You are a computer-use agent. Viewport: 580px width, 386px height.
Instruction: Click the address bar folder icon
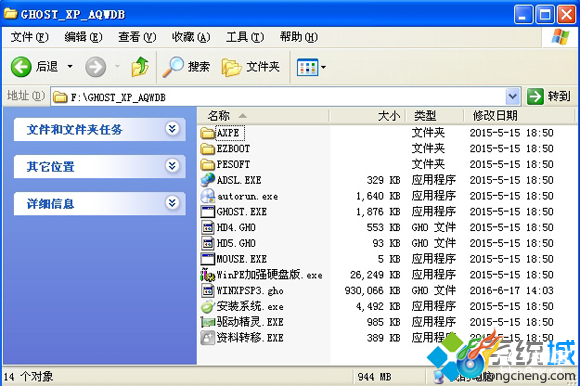click(x=60, y=97)
